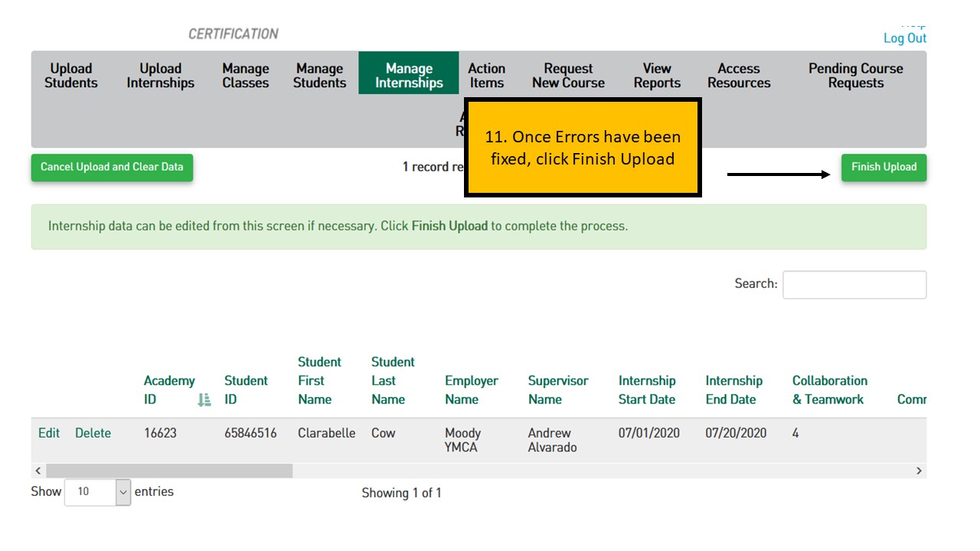Sort by Collaboration & Teamwork column
This screenshot has height=551, width=980.
[830, 390]
